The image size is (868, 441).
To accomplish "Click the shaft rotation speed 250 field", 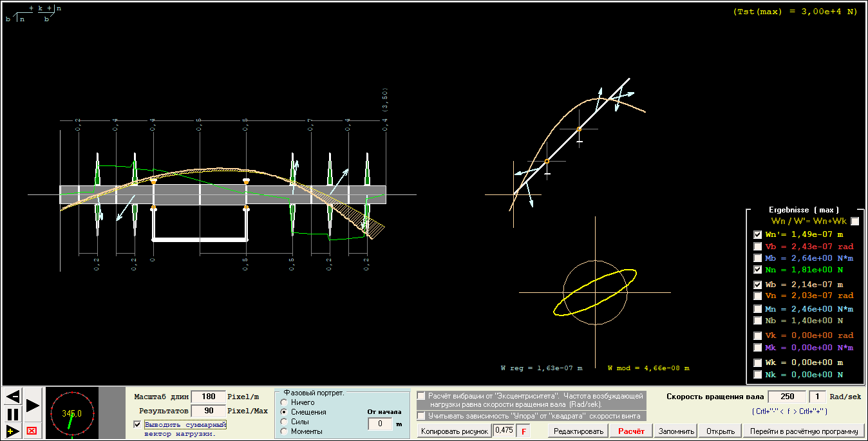I will pos(787,397).
